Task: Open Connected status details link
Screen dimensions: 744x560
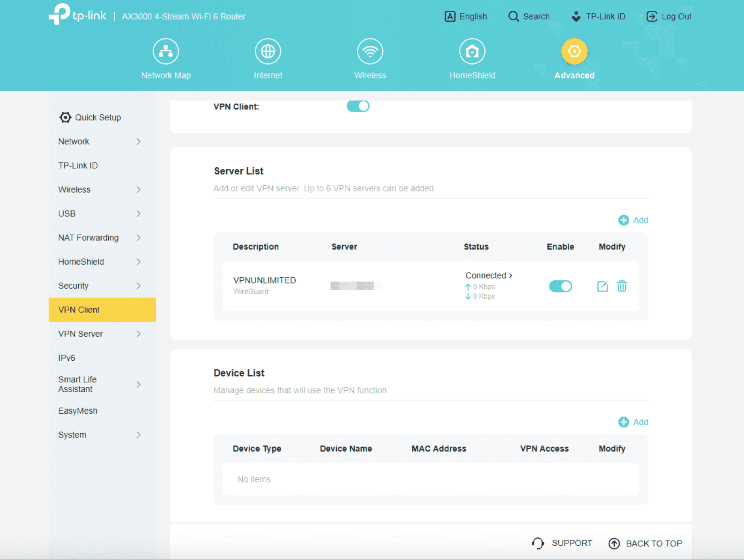Action: (489, 275)
